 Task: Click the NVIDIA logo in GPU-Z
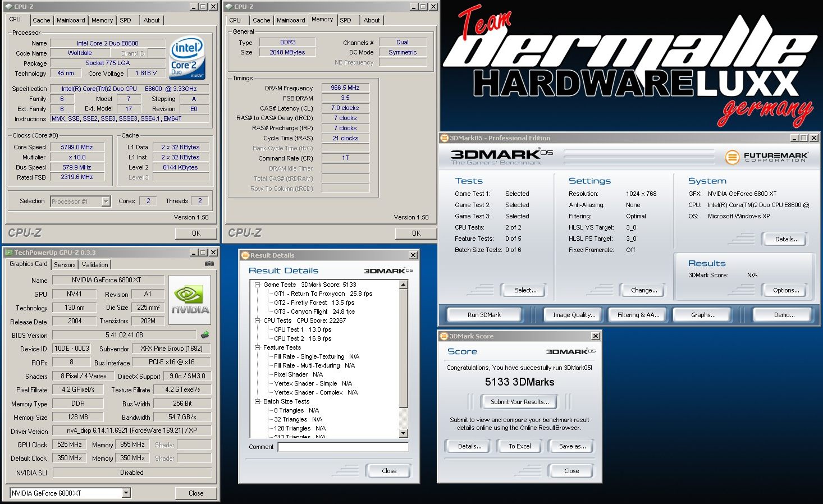click(190, 300)
